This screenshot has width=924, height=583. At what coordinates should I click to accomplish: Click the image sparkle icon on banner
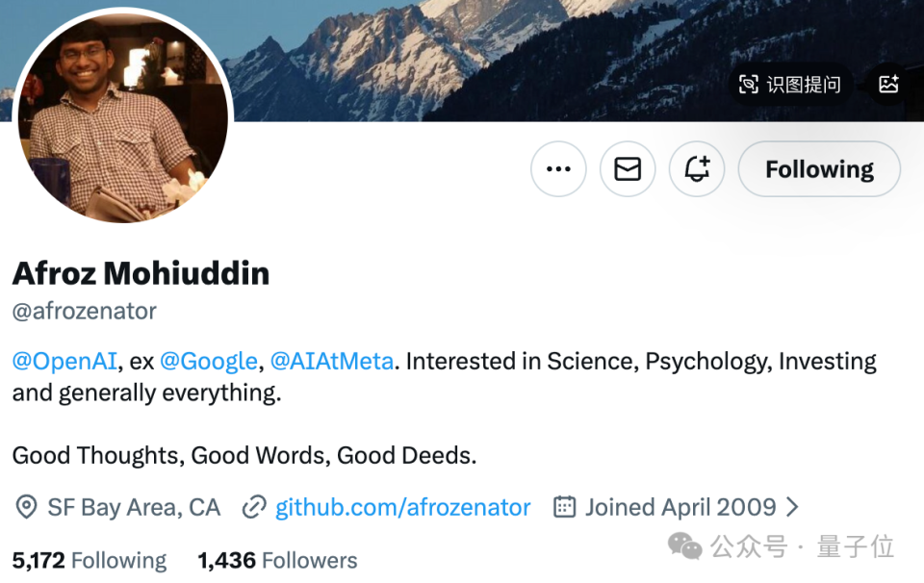pyautogui.click(x=888, y=85)
